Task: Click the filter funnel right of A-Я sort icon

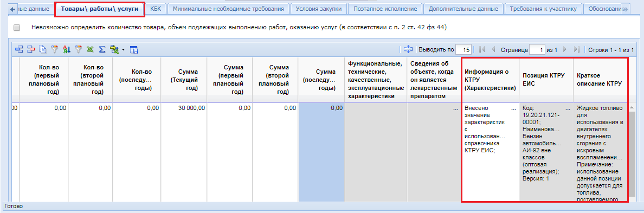Action: (x=79, y=50)
